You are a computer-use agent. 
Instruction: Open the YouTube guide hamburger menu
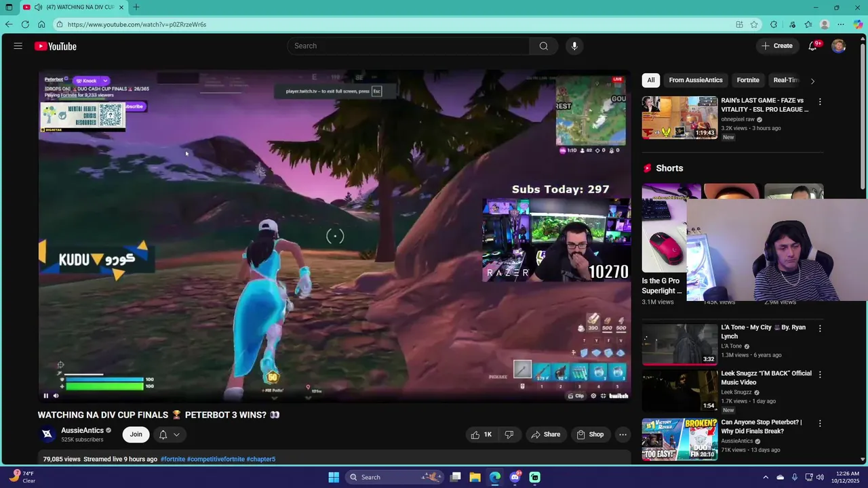tap(18, 46)
